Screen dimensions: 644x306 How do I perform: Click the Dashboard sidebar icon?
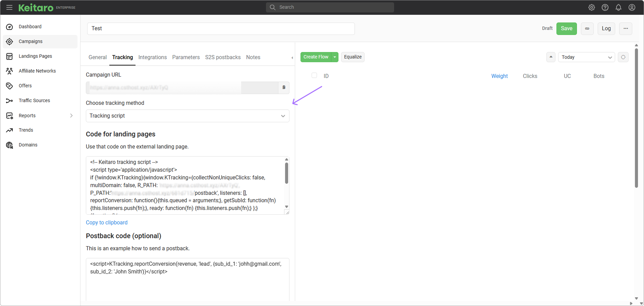(10, 27)
